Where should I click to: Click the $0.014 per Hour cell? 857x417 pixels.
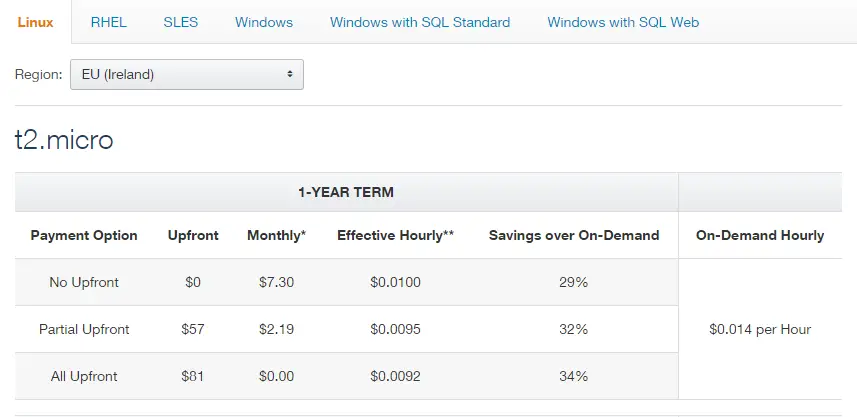tap(760, 330)
